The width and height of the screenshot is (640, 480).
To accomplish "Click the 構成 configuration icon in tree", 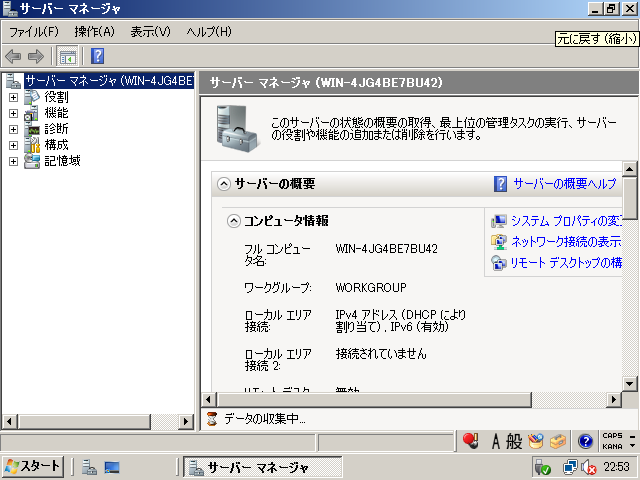I will [32, 145].
